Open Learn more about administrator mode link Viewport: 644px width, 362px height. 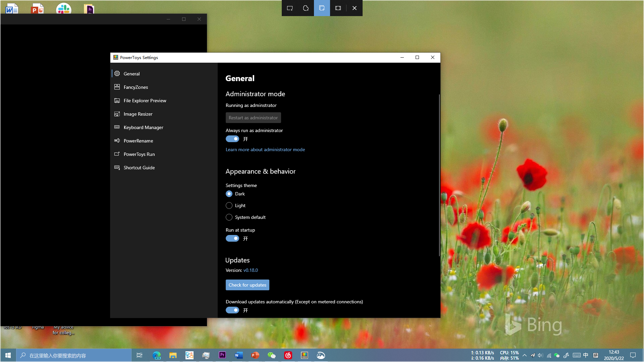coord(265,149)
